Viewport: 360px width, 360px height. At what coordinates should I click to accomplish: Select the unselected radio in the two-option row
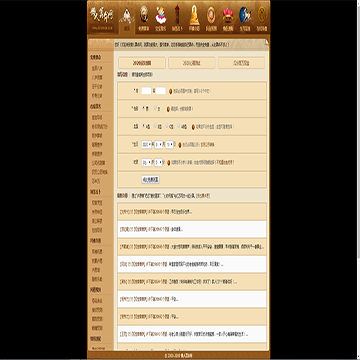(155, 108)
